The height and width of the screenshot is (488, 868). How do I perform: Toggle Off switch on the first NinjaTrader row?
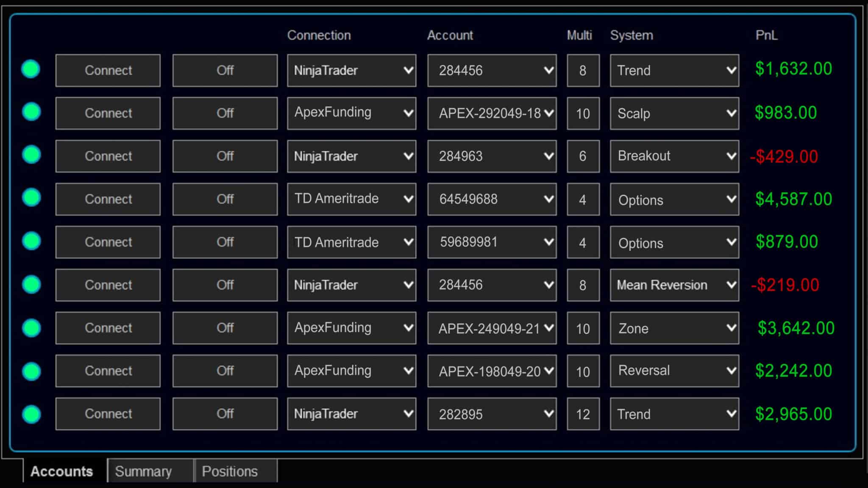[225, 70]
